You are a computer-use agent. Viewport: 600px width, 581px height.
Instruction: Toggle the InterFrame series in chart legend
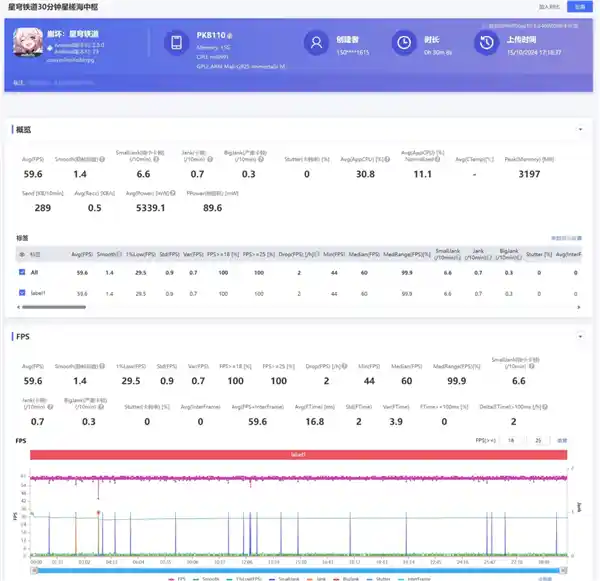[x=414, y=579]
